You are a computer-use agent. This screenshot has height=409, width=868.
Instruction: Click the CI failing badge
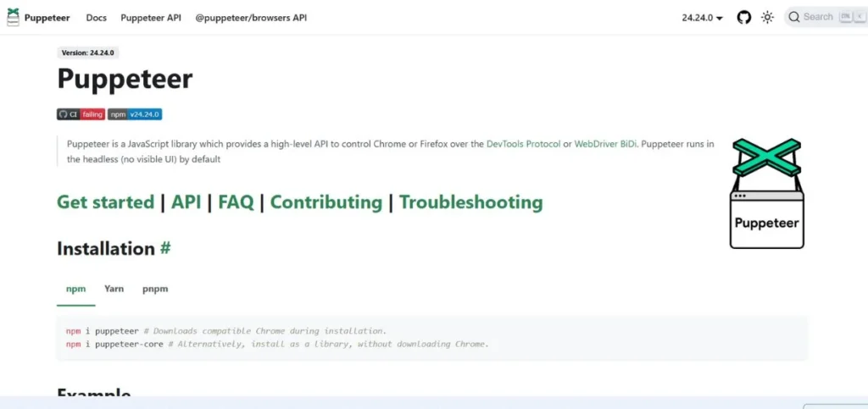click(81, 114)
